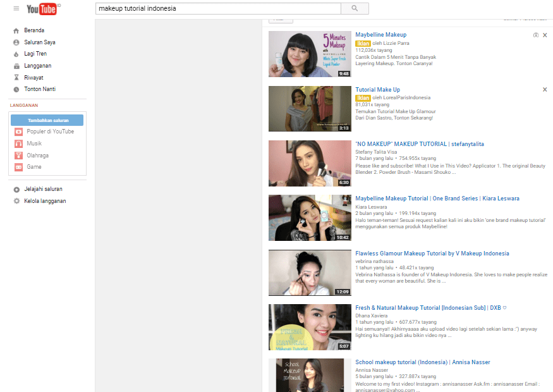Image resolution: width=553 pixels, height=392 pixels.
Task: Open the hamburger guide menu
Action: pos(16,8)
